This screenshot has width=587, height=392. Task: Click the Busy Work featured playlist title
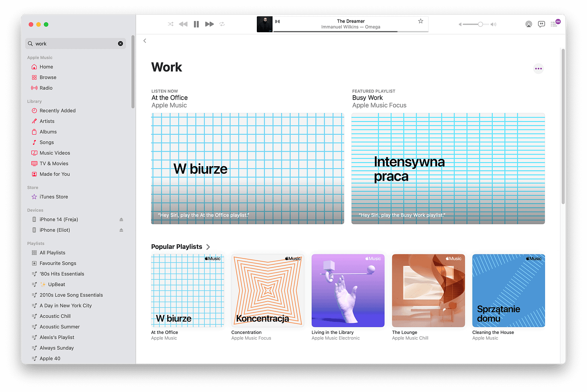(x=368, y=98)
